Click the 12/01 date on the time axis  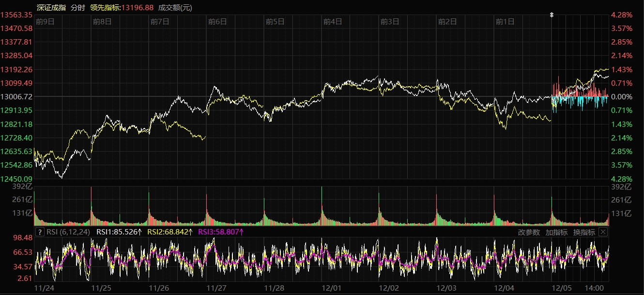pos(332,287)
